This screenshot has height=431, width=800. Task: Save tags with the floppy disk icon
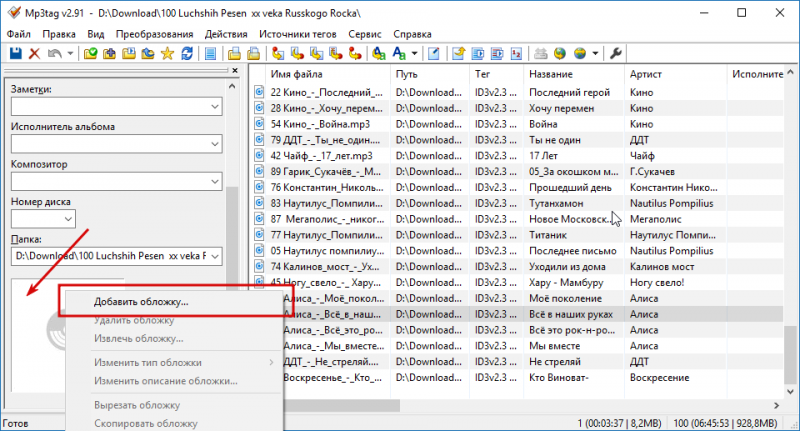coord(16,53)
